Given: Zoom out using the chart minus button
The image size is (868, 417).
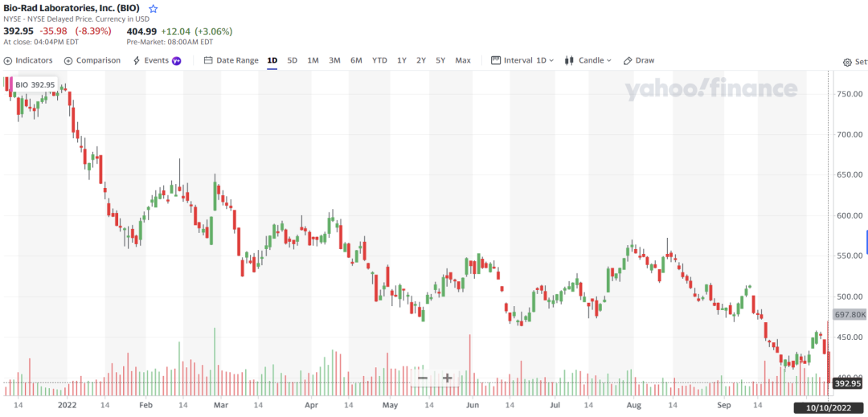Looking at the screenshot, I should click(423, 378).
